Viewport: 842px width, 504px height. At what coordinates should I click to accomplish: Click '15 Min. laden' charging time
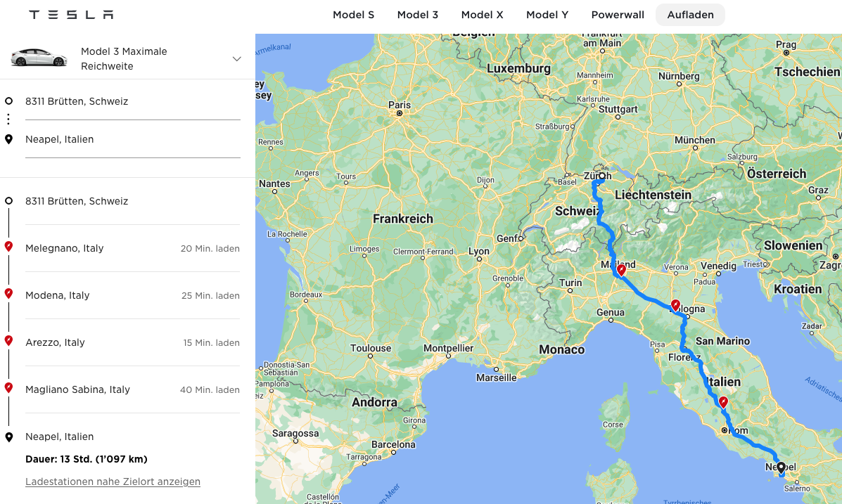[x=212, y=343]
